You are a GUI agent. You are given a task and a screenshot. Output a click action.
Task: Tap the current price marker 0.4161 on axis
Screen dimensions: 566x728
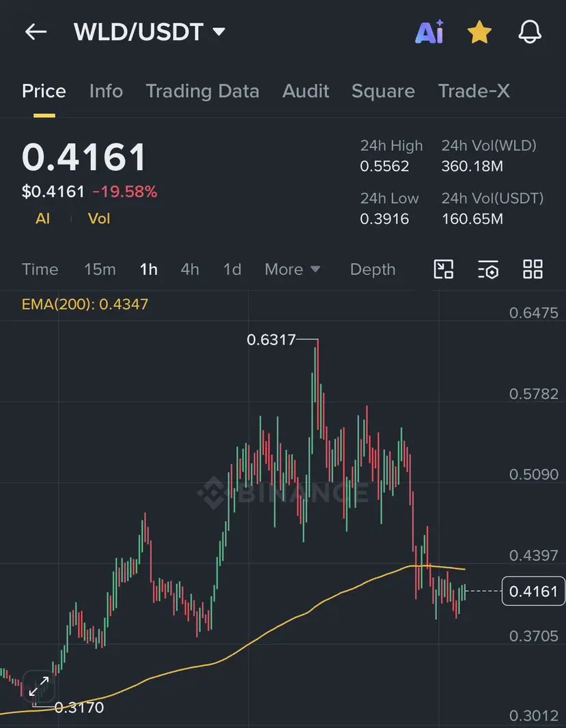pos(533,591)
